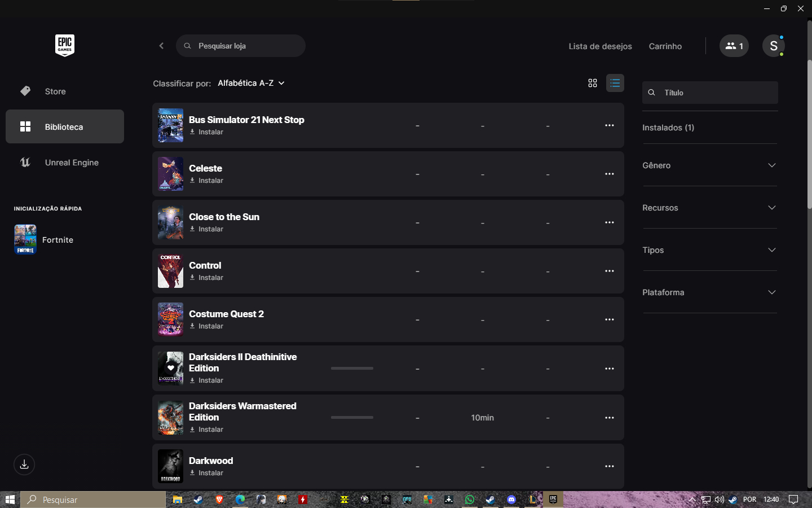The width and height of the screenshot is (812, 508).
Task: Launch Fortnite from quick launch
Action: point(44,240)
